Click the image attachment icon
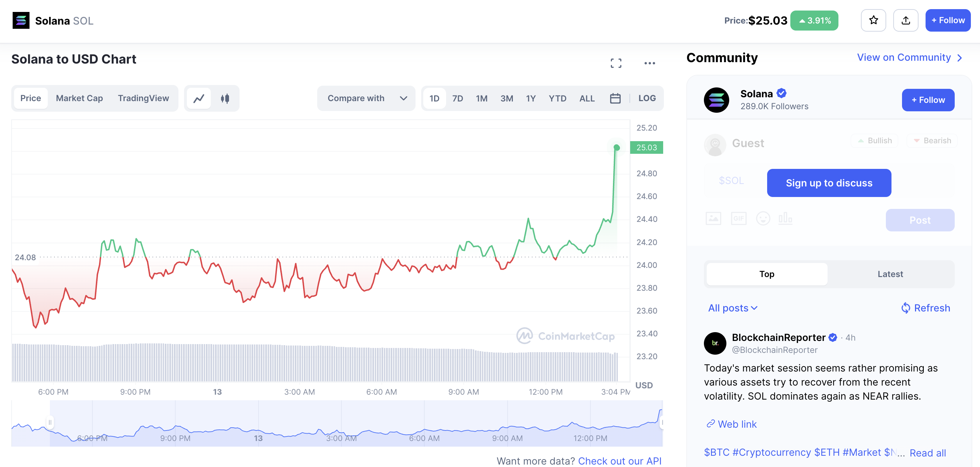This screenshot has width=980, height=467. 713,219
